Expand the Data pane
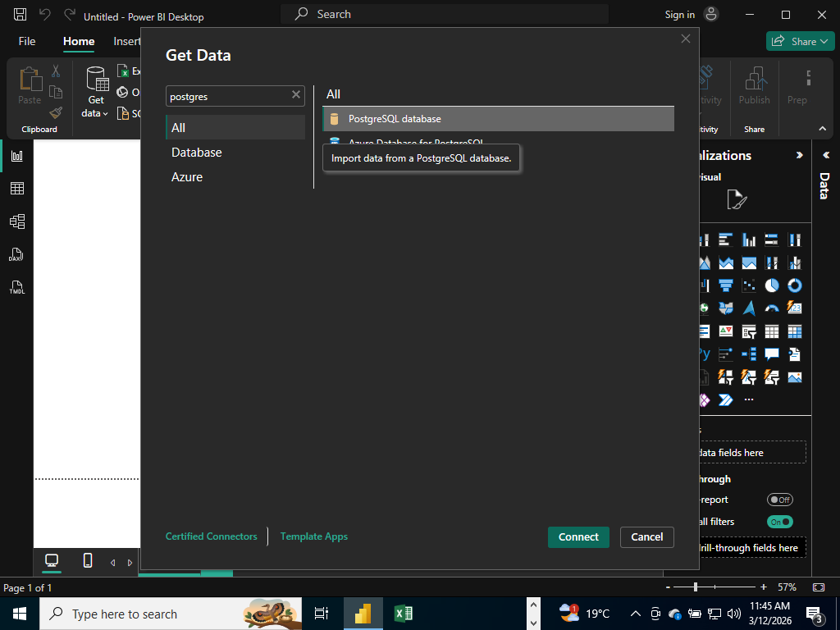The width and height of the screenshot is (840, 630). (825, 155)
